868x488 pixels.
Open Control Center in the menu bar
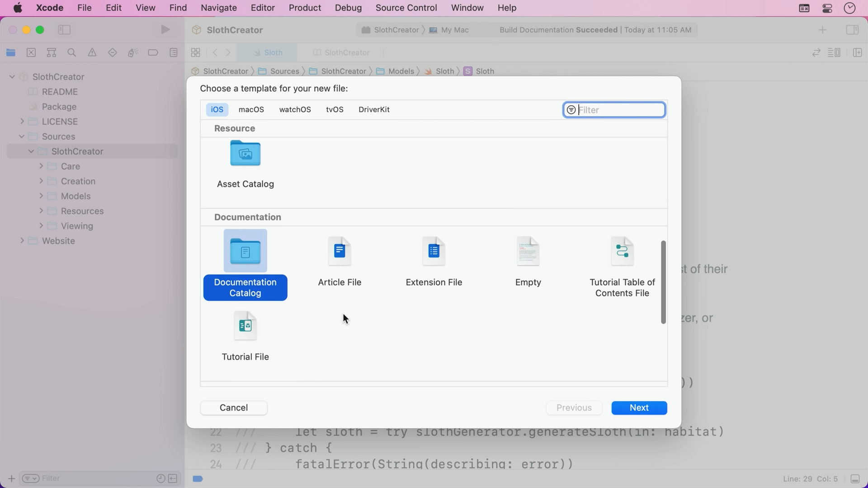[827, 8]
